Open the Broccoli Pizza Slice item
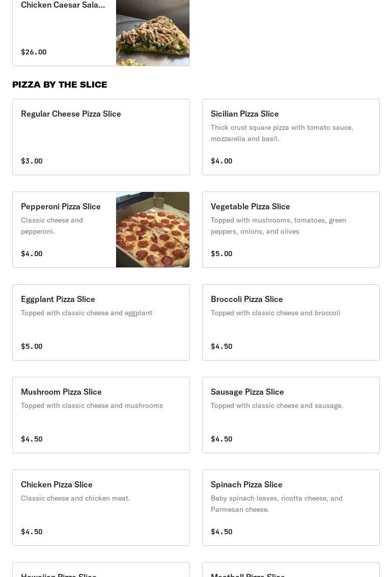 tap(291, 322)
